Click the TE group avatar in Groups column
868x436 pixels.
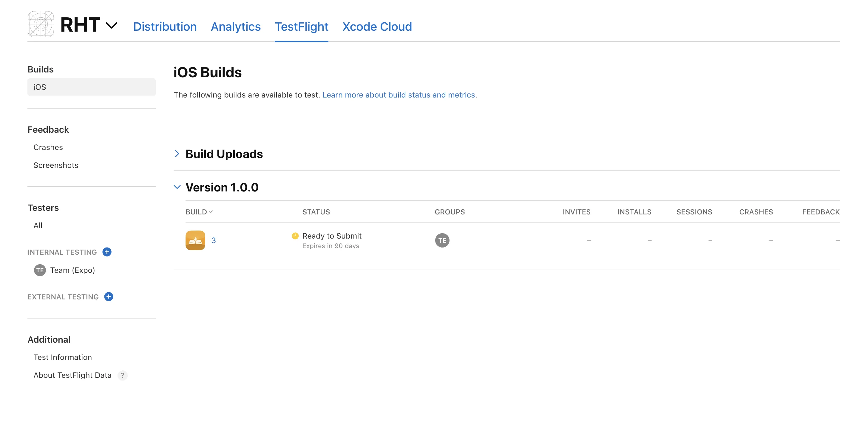(442, 240)
